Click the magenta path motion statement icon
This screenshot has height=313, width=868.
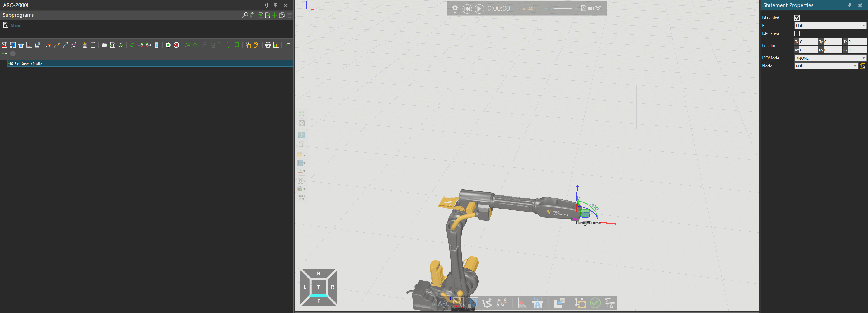[x=73, y=45]
